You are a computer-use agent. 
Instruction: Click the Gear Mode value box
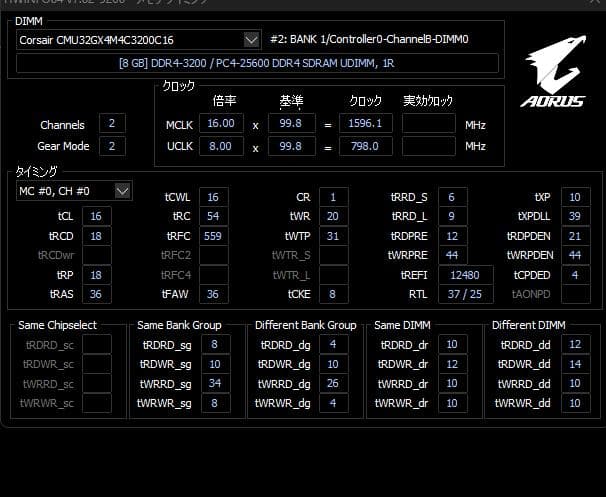112,146
